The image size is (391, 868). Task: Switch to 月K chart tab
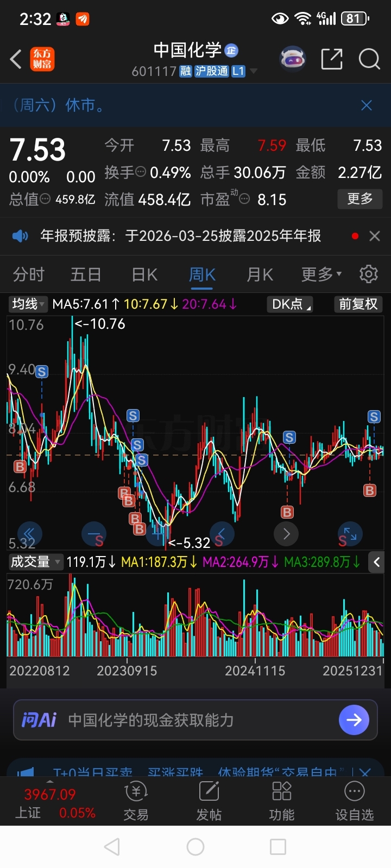[260, 275]
